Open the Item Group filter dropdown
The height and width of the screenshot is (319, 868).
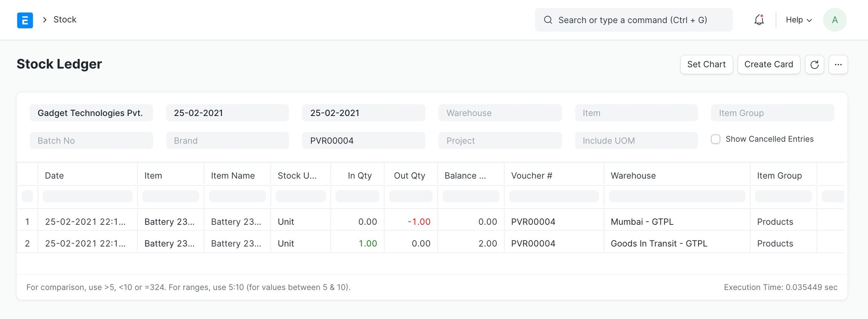pos(772,113)
